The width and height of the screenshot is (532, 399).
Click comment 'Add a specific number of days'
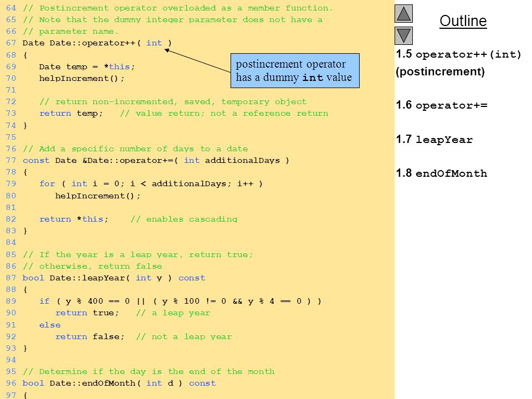[135, 149]
